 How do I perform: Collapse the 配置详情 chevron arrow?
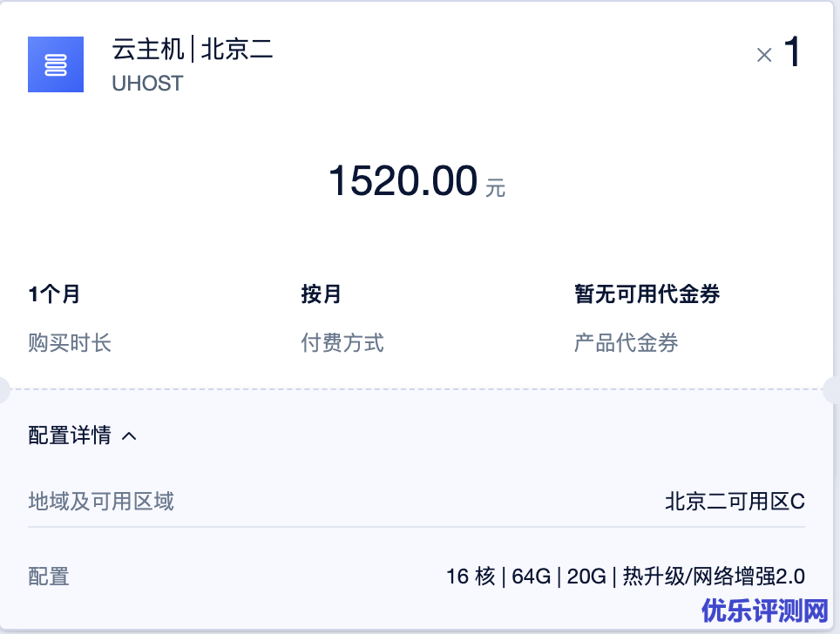pos(129,435)
